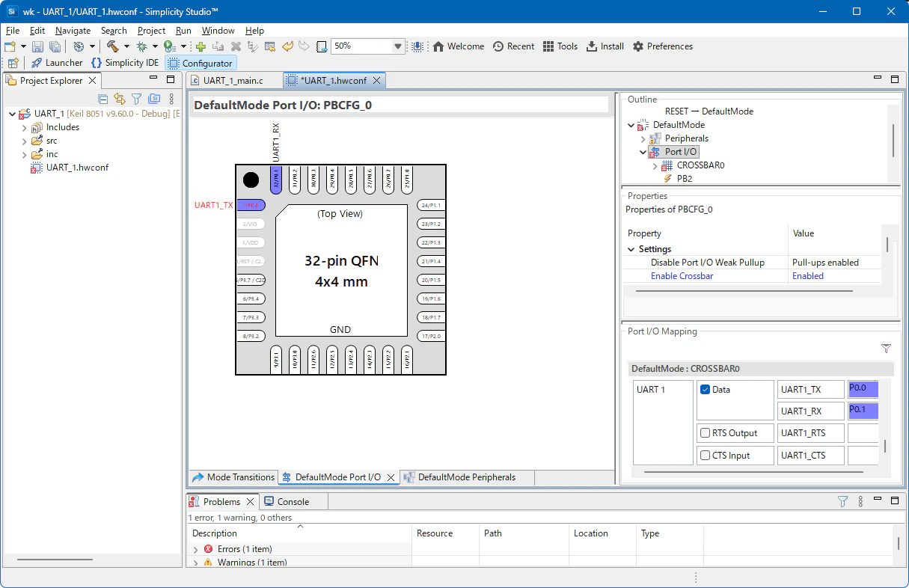
Task: Click the Redo arrow icon
Action: pyautogui.click(x=304, y=46)
